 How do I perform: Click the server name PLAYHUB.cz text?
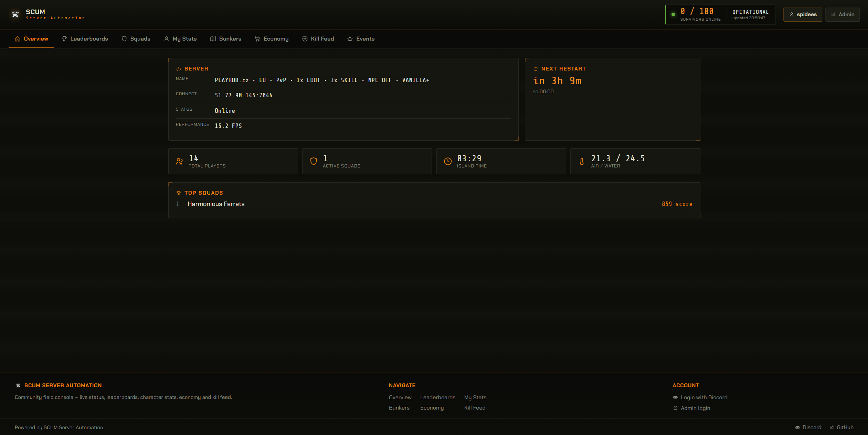(322, 80)
